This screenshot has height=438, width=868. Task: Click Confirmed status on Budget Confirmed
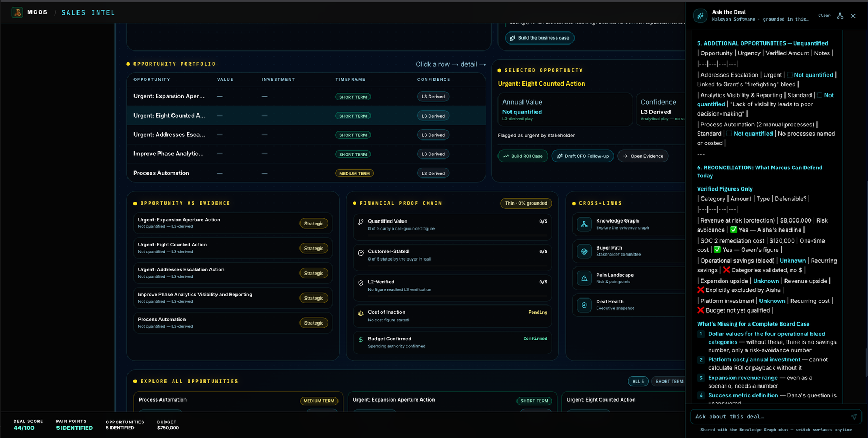[535, 339]
